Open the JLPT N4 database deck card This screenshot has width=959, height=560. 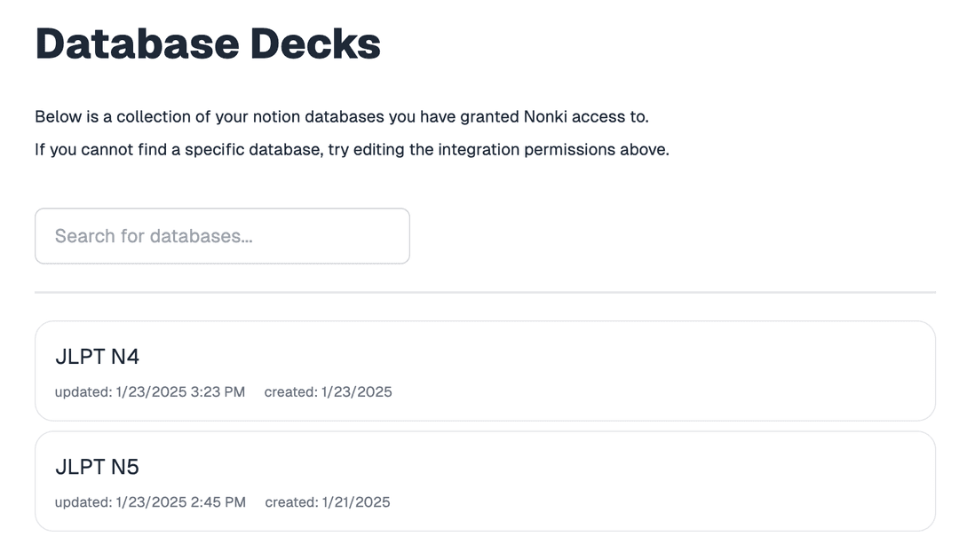click(x=485, y=371)
